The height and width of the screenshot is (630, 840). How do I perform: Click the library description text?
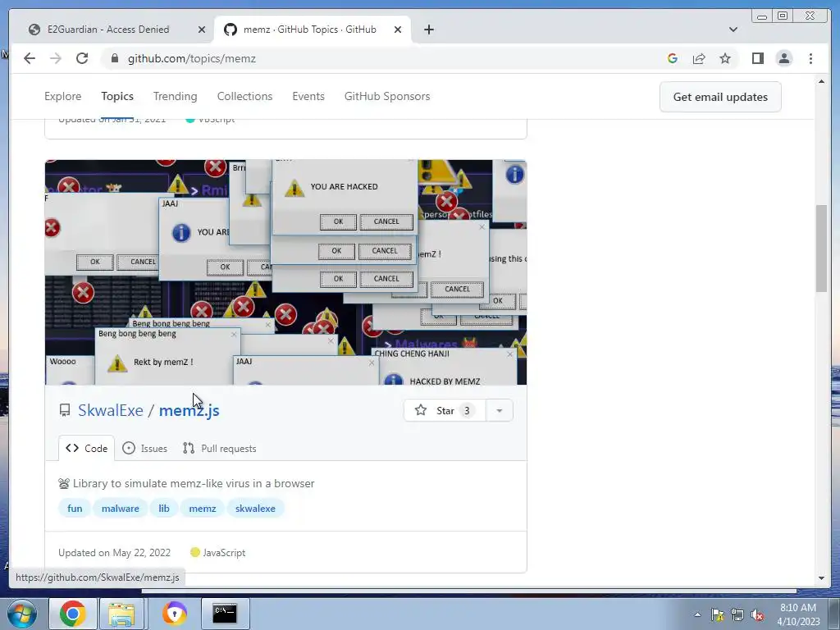186,483
